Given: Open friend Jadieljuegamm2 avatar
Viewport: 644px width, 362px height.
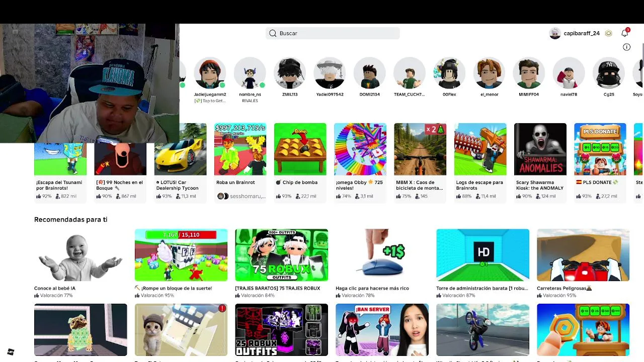Looking at the screenshot, I should tap(210, 73).
